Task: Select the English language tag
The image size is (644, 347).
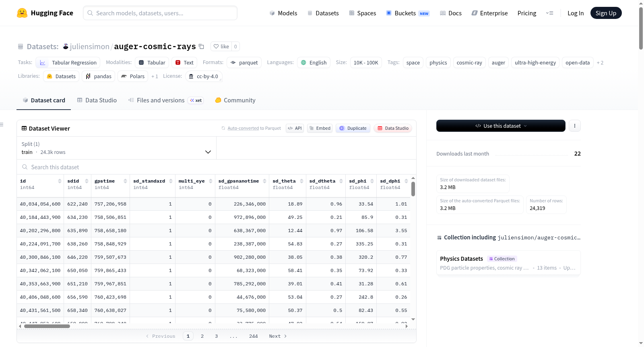Action: (x=314, y=62)
